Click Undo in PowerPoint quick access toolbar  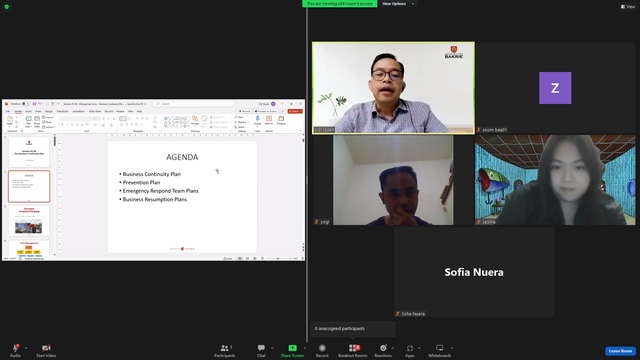coord(40,104)
